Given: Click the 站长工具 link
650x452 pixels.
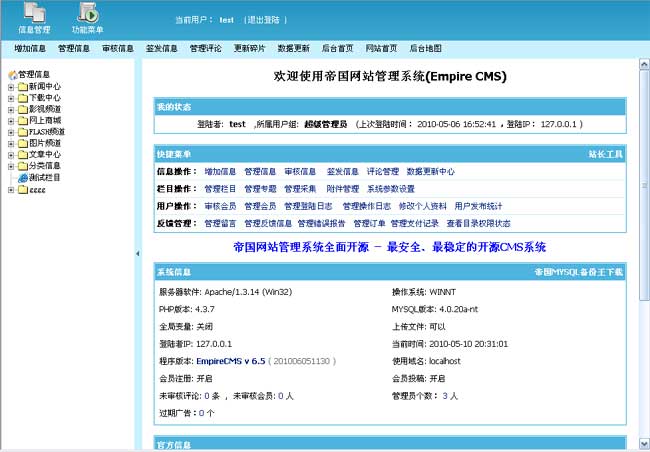Looking at the screenshot, I should click(605, 155).
